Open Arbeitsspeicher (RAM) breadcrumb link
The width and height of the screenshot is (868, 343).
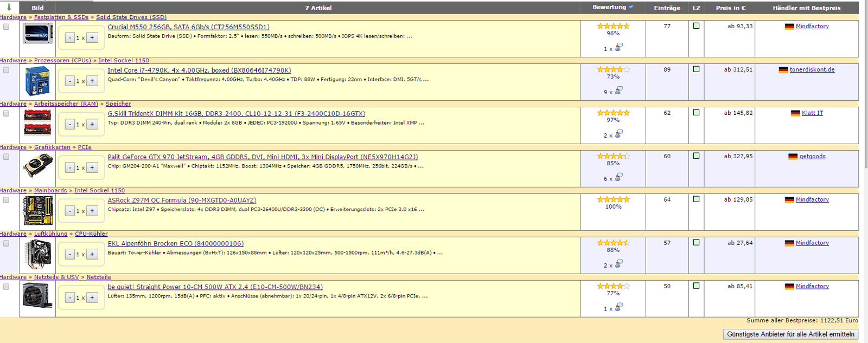point(66,104)
